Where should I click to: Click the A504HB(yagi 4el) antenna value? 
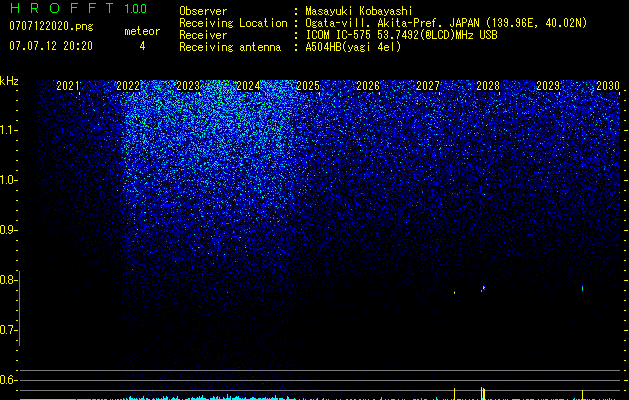point(353,47)
